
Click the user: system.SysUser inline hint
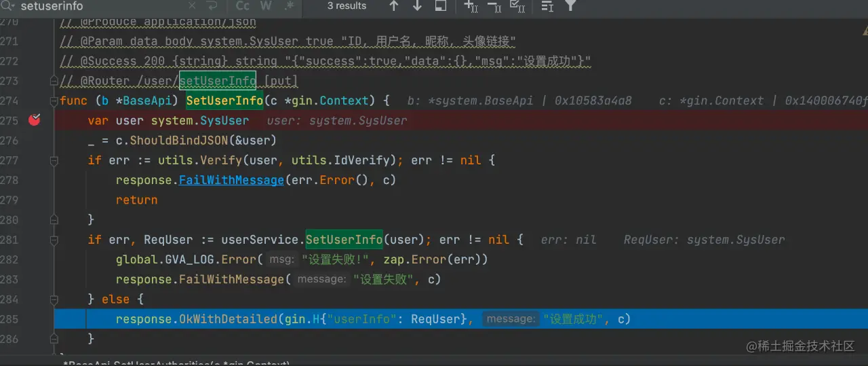point(336,121)
